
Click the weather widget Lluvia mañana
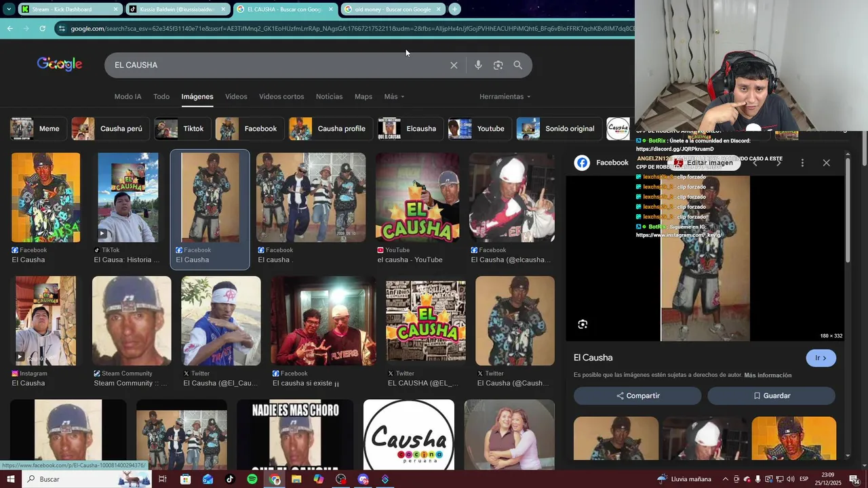coord(684,479)
